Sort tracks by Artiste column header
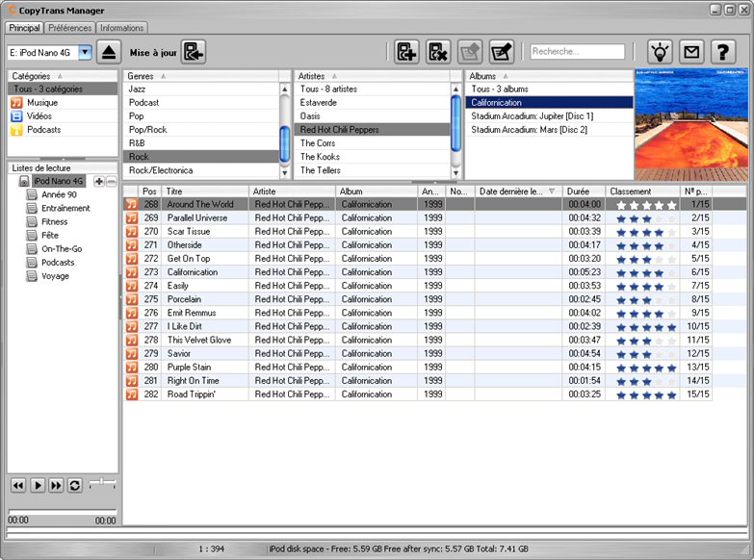This screenshot has height=560, width=754. (292, 191)
